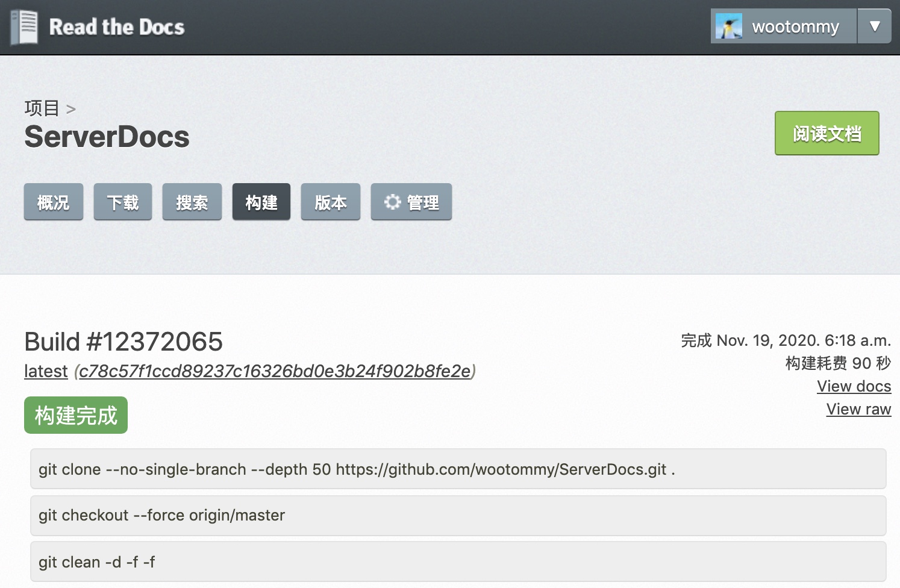This screenshot has width=900, height=588.
Task: Open the wootommy profile button
Action: [x=784, y=27]
